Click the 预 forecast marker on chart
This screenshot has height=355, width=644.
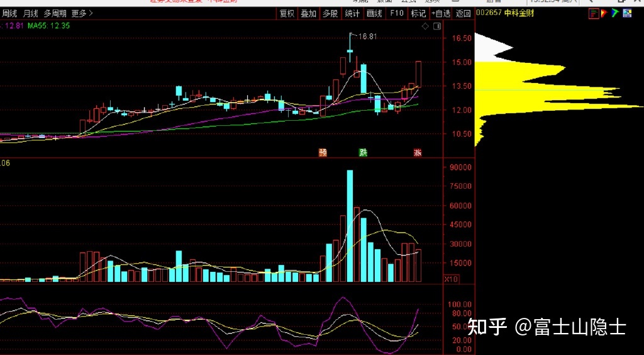coord(323,152)
